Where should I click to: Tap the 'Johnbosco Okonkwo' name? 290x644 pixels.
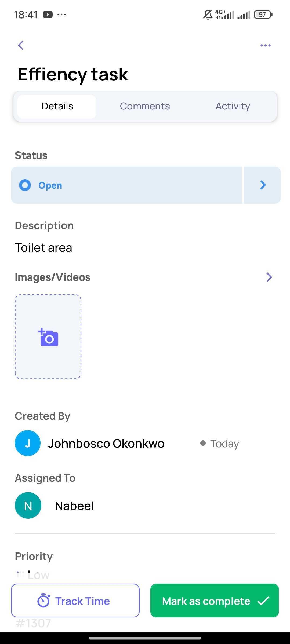pyautogui.click(x=106, y=443)
